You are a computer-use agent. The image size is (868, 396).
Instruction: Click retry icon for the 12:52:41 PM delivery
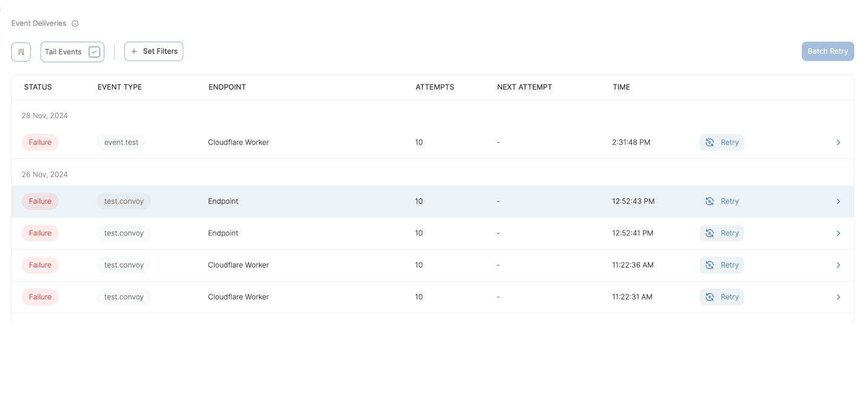[710, 234]
